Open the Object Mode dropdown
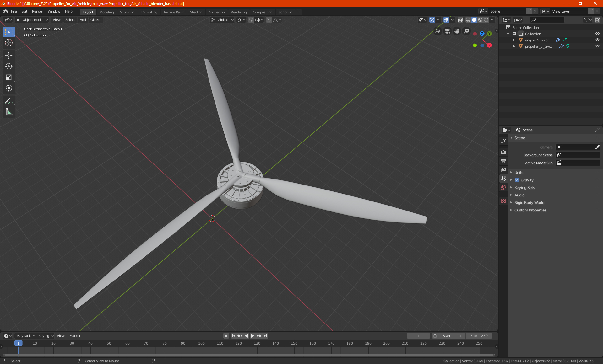 tap(32, 20)
